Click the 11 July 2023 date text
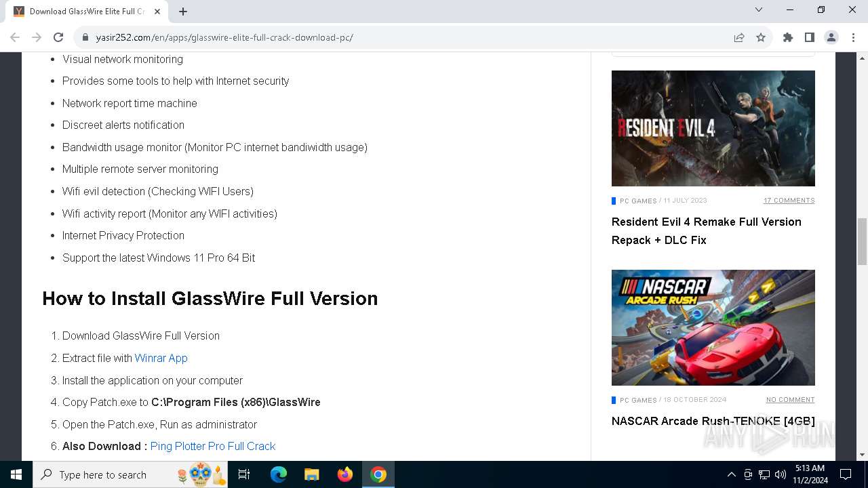The height and width of the screenshot is (488, 868). pos(685,201)
